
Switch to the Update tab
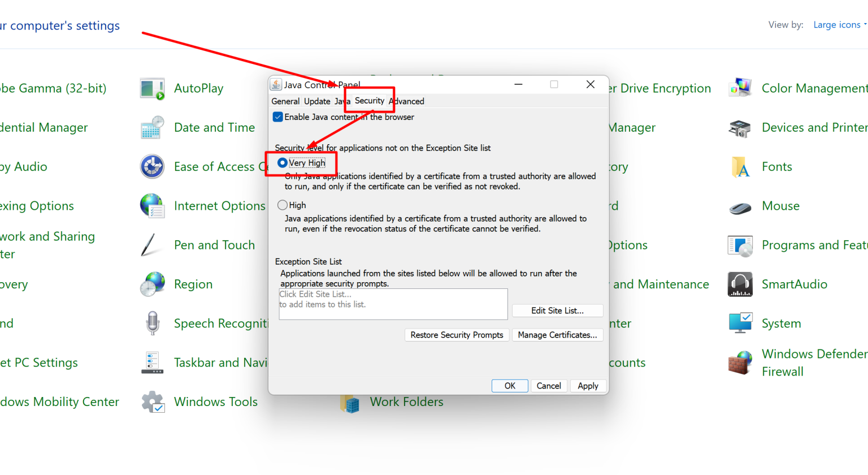pos(316,101)
